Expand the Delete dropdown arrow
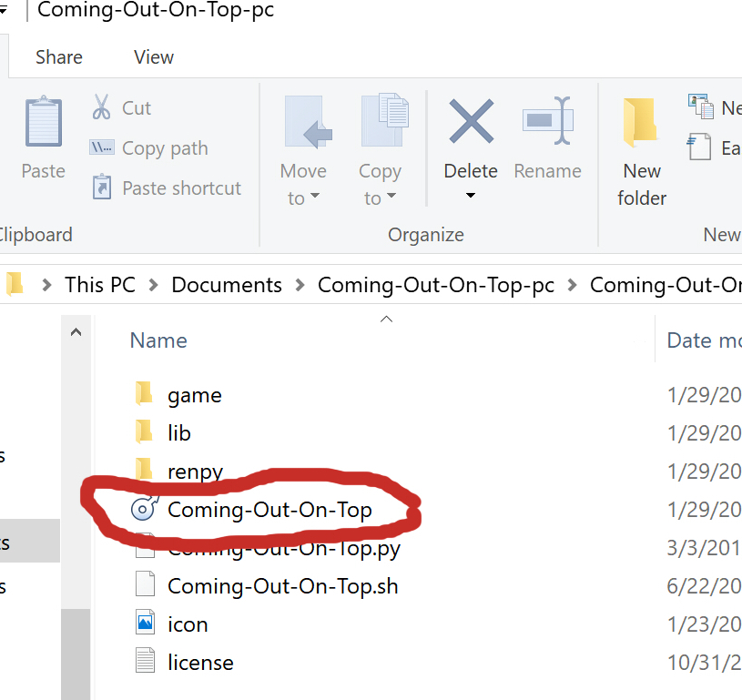 pyautogui.click(x=471, y=197)
